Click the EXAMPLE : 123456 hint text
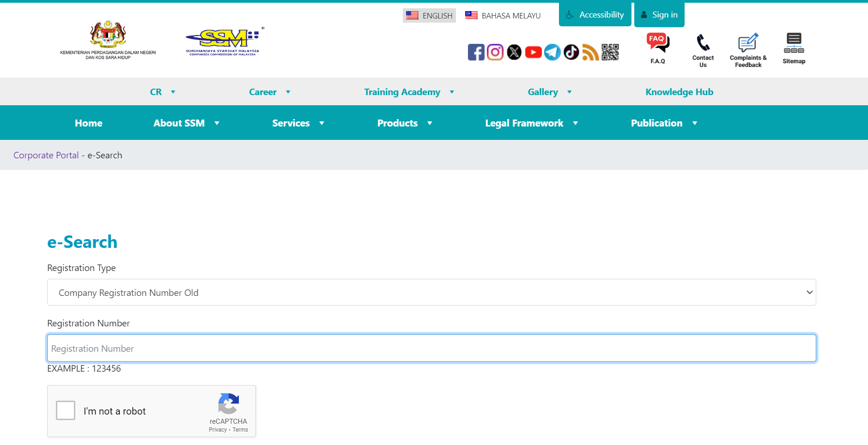This screenshot has width=868, height=445. pos(84,368)
